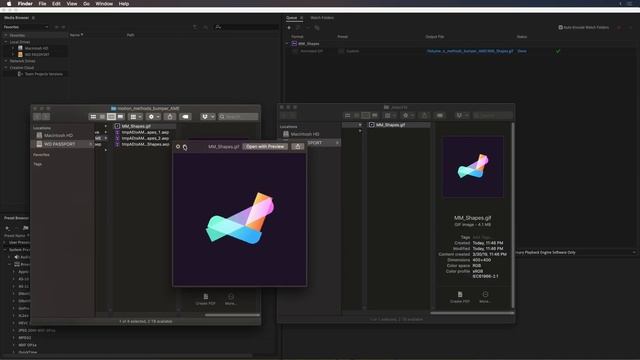Collapse the MM_Shapes queue item
Viewport: 640px width, 360px height.
287,44
